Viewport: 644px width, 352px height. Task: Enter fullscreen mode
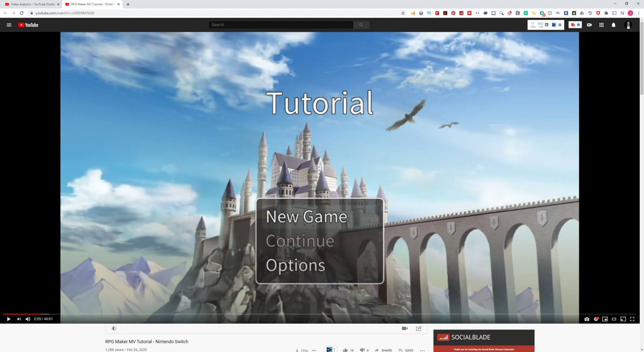632,319
